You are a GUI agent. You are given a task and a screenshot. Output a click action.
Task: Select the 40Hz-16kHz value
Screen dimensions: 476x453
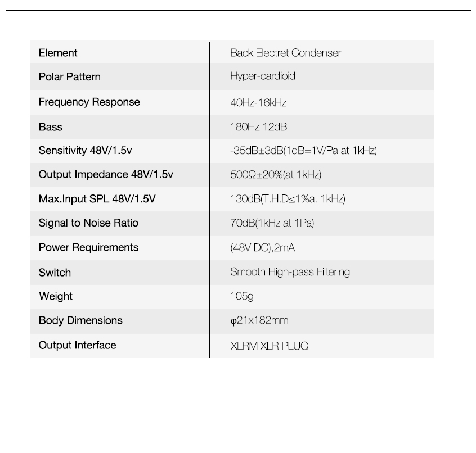pos(258,102)
